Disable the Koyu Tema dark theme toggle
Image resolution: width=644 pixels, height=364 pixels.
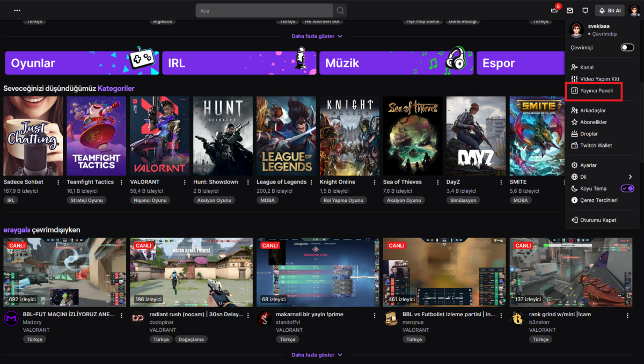[x=627, y=188]
